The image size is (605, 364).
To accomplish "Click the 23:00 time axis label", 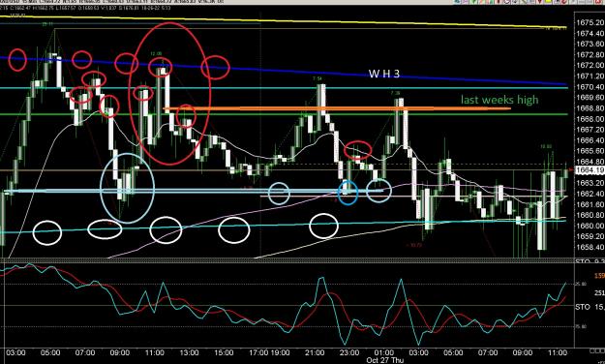I will (349, 352).
